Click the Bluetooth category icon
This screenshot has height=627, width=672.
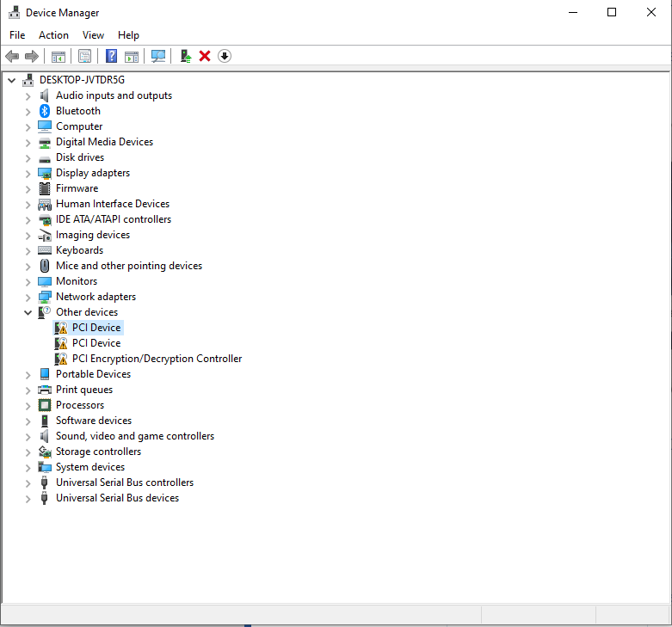coord(45,111)
